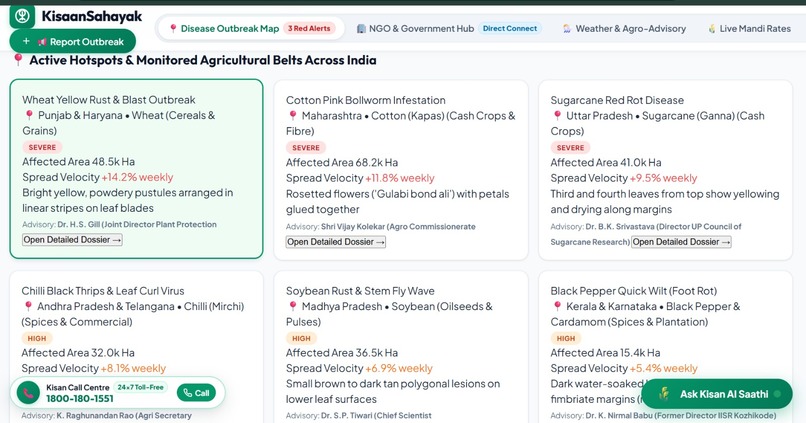The width and height of the screenshot is (806, 423).
Task: Click the HIGH badge on the Black Pepper card
Action: pyautogui.click(x=565, y=338)
